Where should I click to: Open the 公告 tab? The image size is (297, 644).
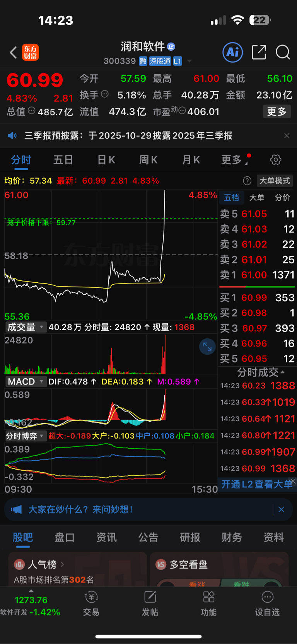pyautogui.click(x=148, y=537)
